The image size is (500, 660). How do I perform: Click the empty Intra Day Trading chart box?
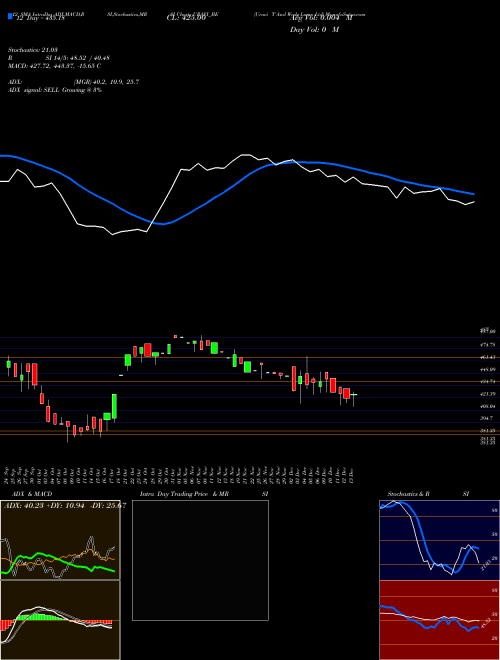click(200, 560)
